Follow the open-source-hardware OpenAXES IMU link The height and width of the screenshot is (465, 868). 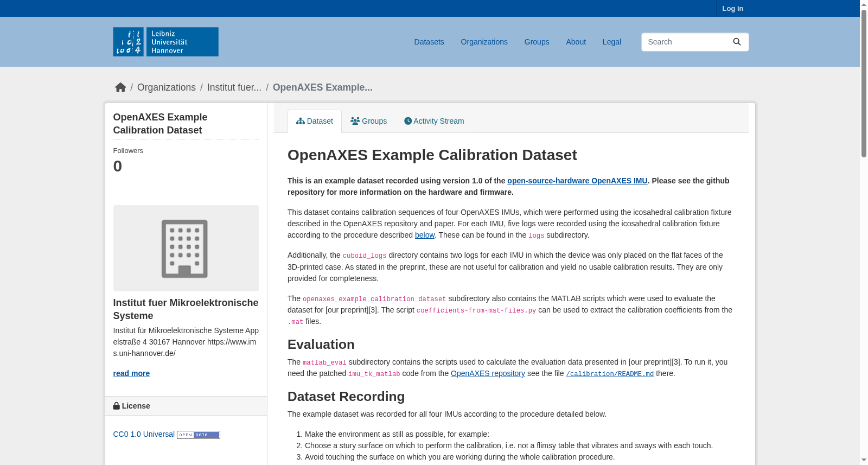(577, 181)
